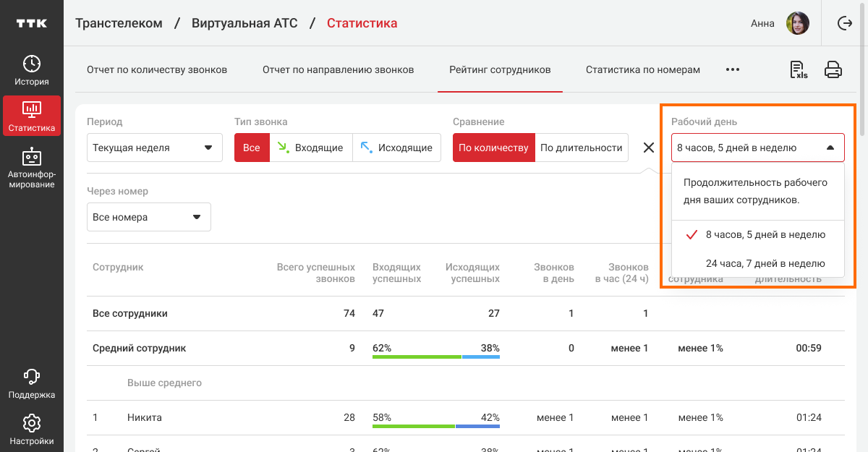Image resolution: width=868 pixels, height=452 pixels.
Task: Open the Через номер dropdown
Action: 148,217
